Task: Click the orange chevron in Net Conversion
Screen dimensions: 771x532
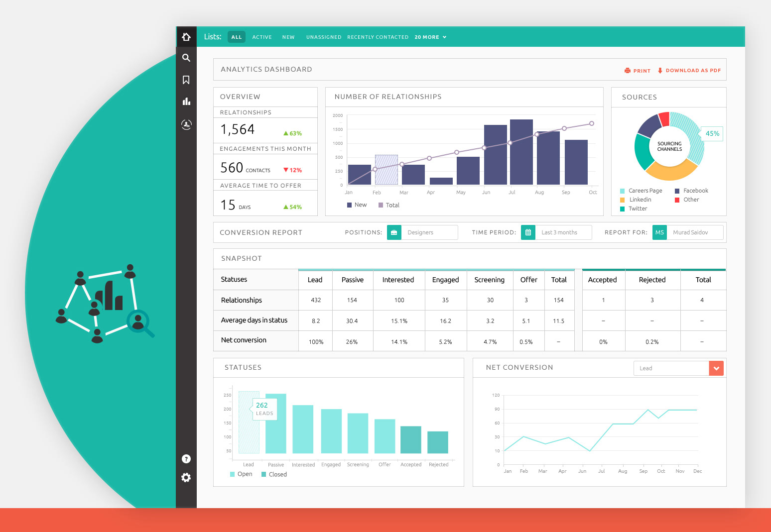Action: click(716, 368)
